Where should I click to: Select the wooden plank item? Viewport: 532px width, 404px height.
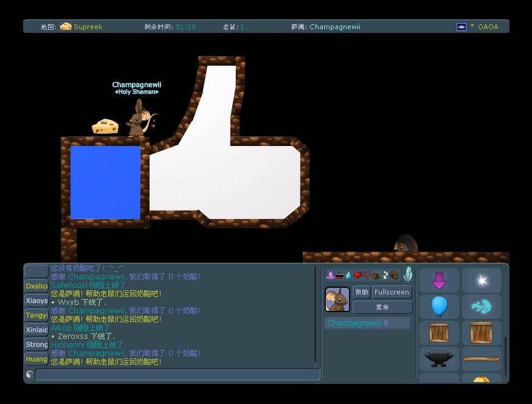click(x=482, y=358)
